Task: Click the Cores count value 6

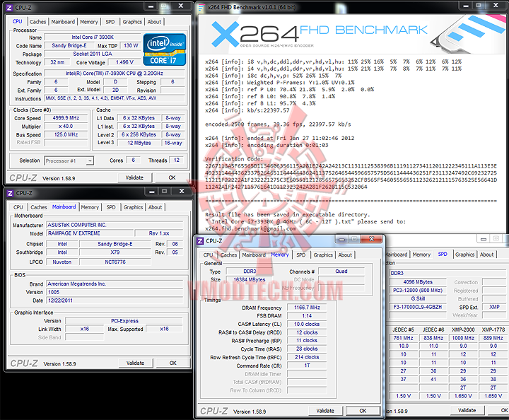Action: (x=133, y=160)
